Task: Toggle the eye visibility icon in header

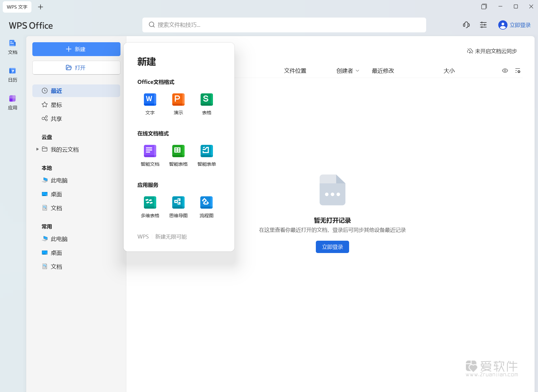Action: (x=505, y=71)
